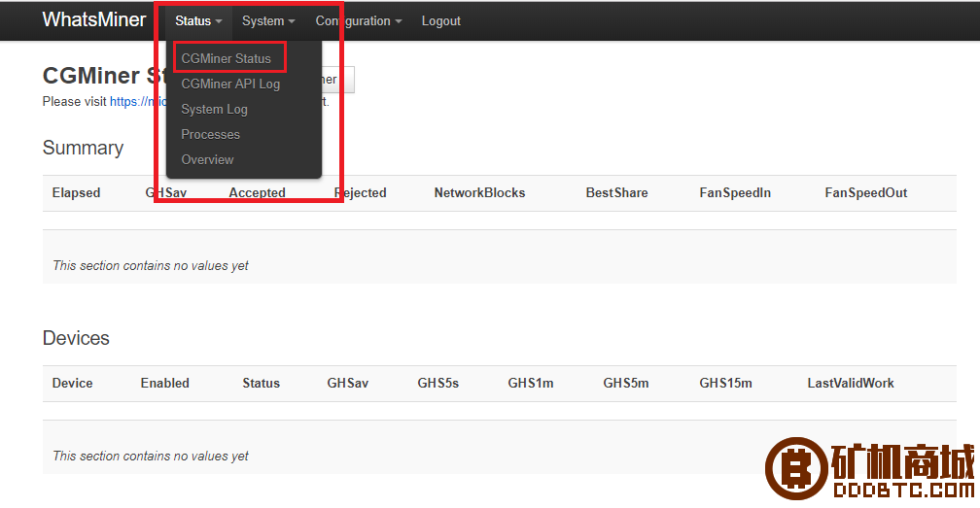Click the FanSpeedIn column header
This screenshot has width=980, height=508.
[735, 193]
